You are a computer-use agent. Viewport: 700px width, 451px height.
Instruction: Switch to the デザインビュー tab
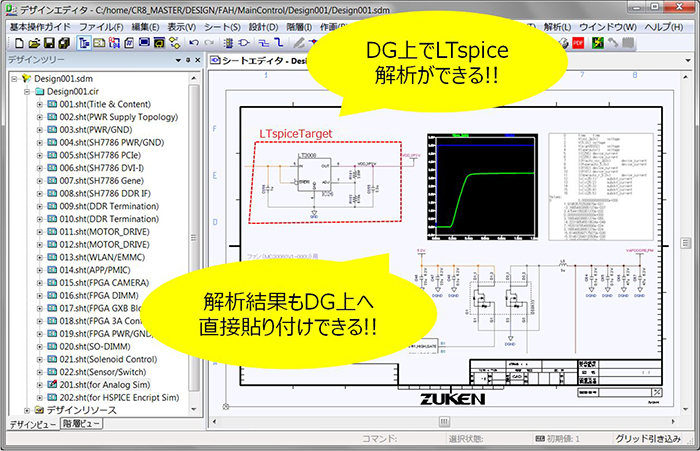pyautogui.click(x=33, y=424)
